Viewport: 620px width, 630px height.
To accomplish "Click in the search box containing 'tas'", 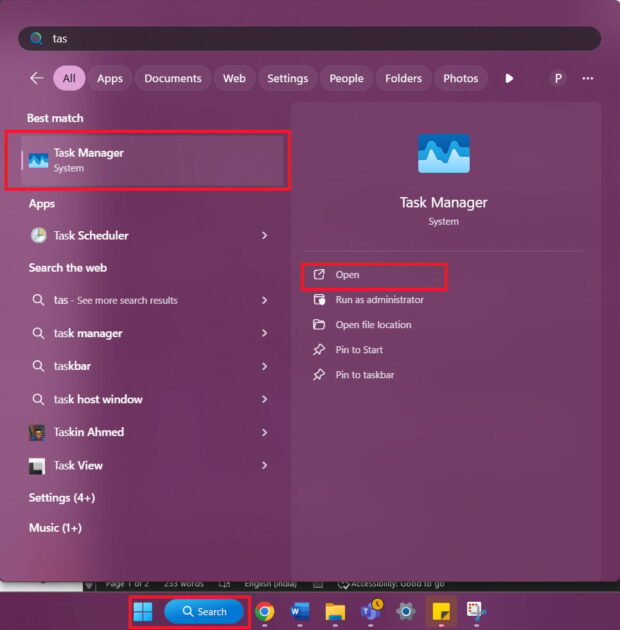I will [309, 39].
